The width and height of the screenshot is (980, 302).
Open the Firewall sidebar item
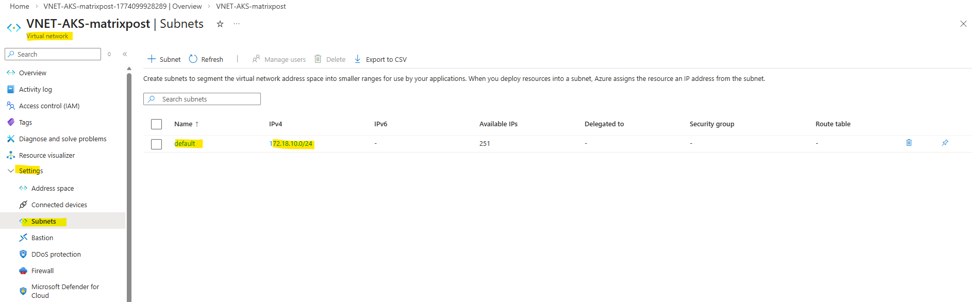(x=42, y=271)
